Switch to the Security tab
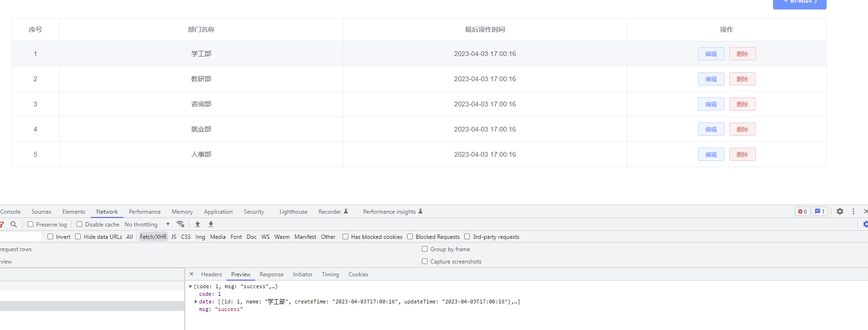This screenshot has width=868, height=330. [254, 212]
